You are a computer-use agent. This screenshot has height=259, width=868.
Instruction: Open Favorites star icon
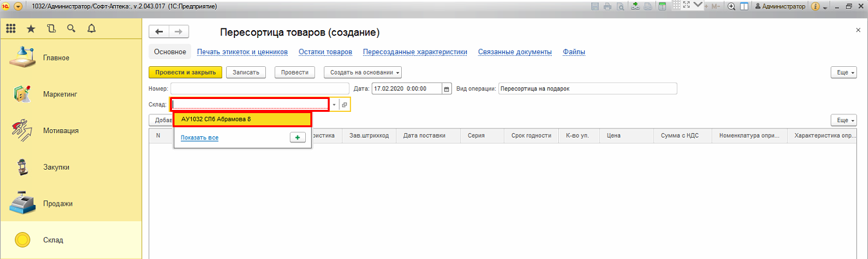point(31,29)
